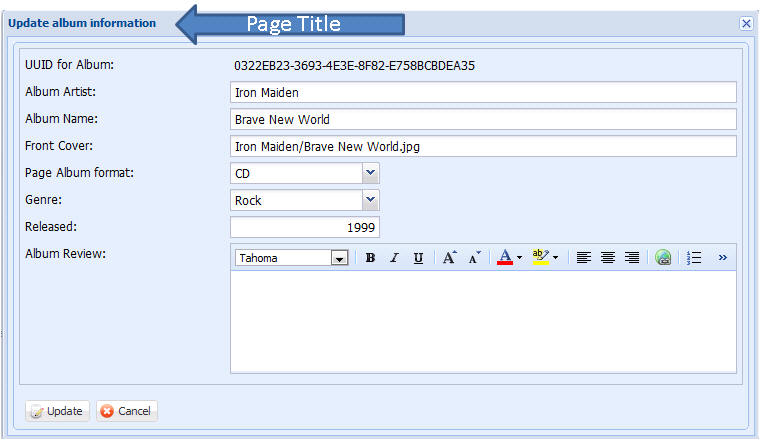This screenshot has width=760, height=440.
Task: Click Front Cover path input field
Action: 483,146
